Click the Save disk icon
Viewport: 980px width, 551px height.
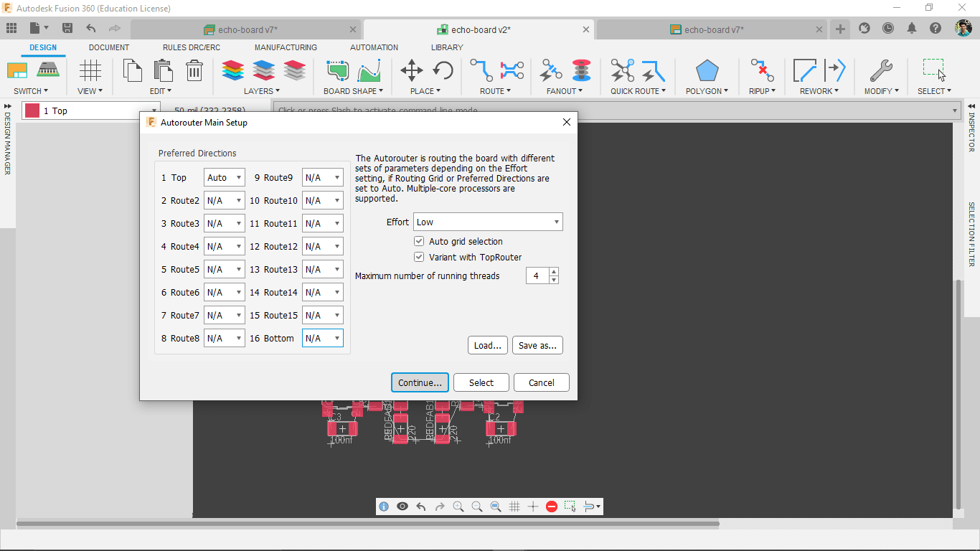67,28
